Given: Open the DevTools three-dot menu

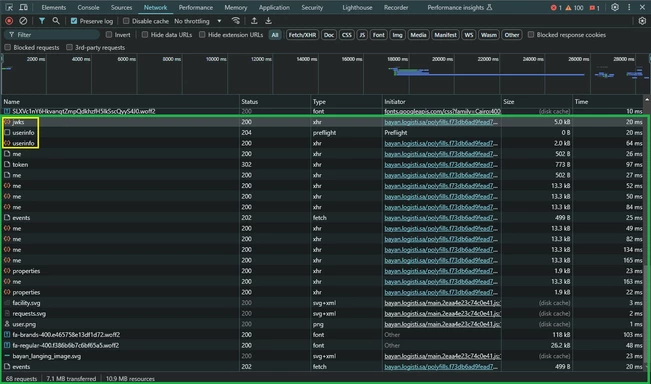Looking at the screenshot, I should 629,7.
